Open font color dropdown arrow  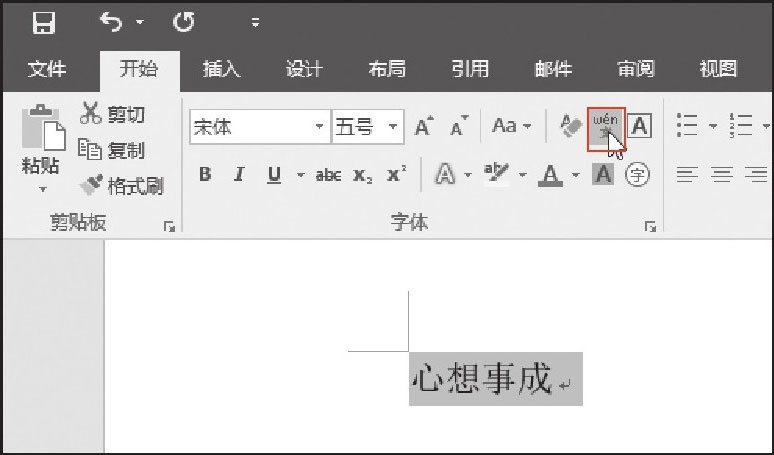[576, 175]
